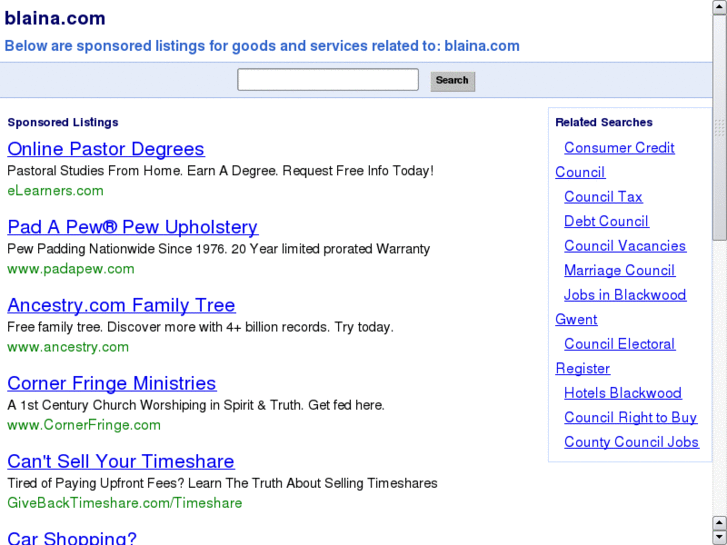
Task: Click the search text input field
Action: (328, 80)
